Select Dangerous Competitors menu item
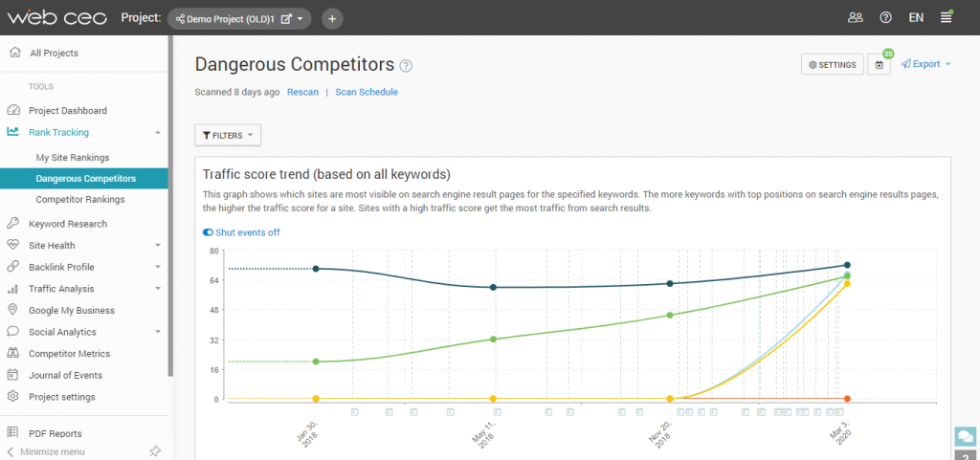Image resolution: width=980 pixels, height=460 pixels. 84,179
